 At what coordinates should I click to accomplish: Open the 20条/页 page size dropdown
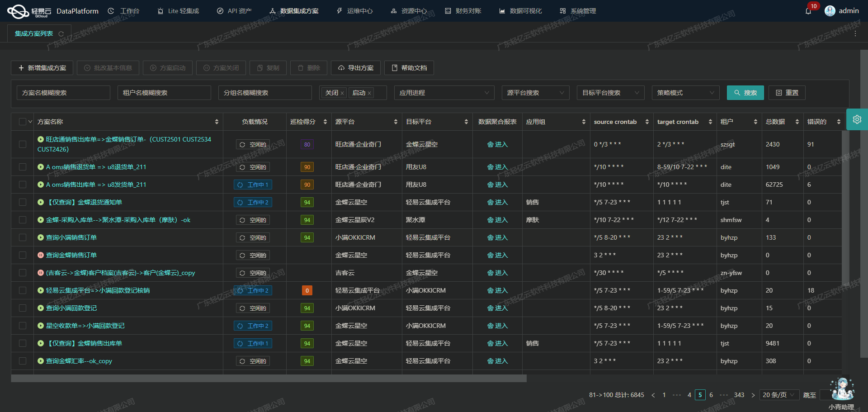779,395
